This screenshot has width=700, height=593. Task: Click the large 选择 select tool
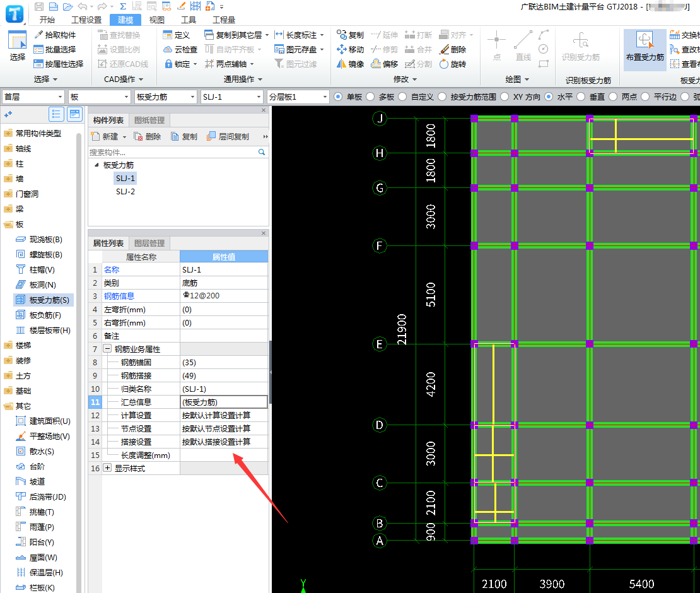pyautogui.click(x=18, y=47)
